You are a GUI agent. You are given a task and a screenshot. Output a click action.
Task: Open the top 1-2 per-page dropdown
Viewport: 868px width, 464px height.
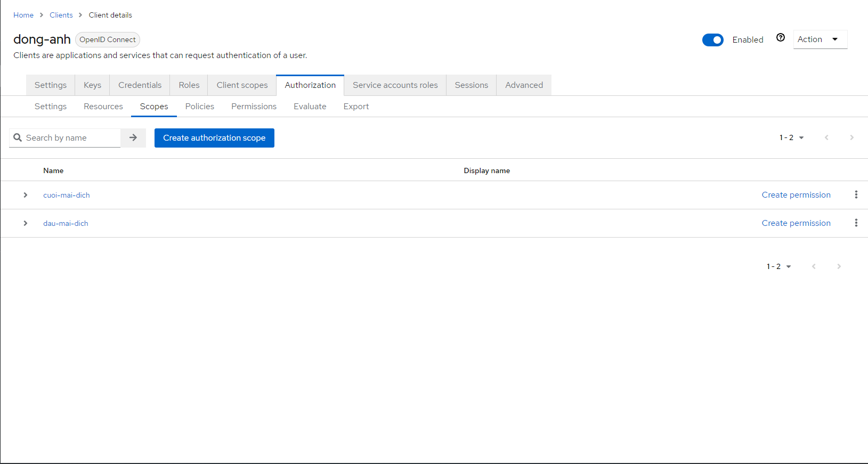pos(791,138)
